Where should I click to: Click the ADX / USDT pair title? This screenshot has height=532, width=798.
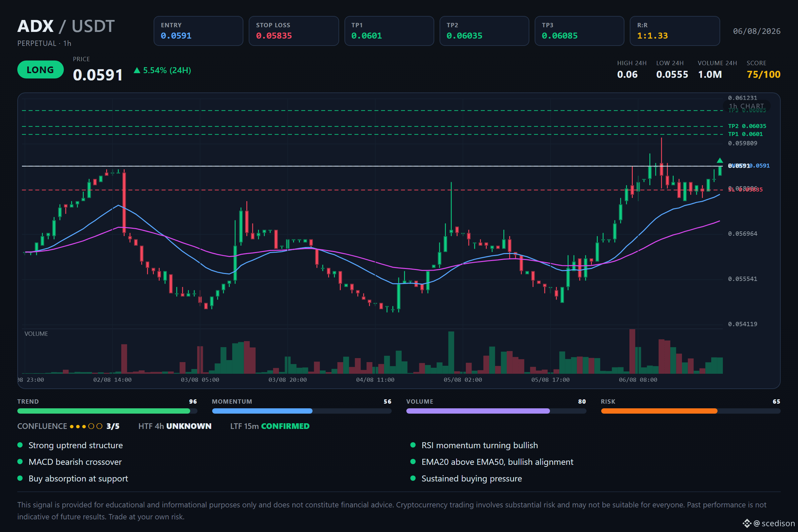coord(66,26)
